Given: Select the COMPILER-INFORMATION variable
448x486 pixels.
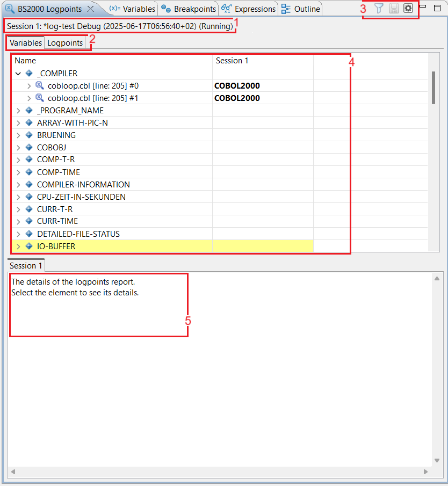Looking at the screenshot, I should (83, 185).
